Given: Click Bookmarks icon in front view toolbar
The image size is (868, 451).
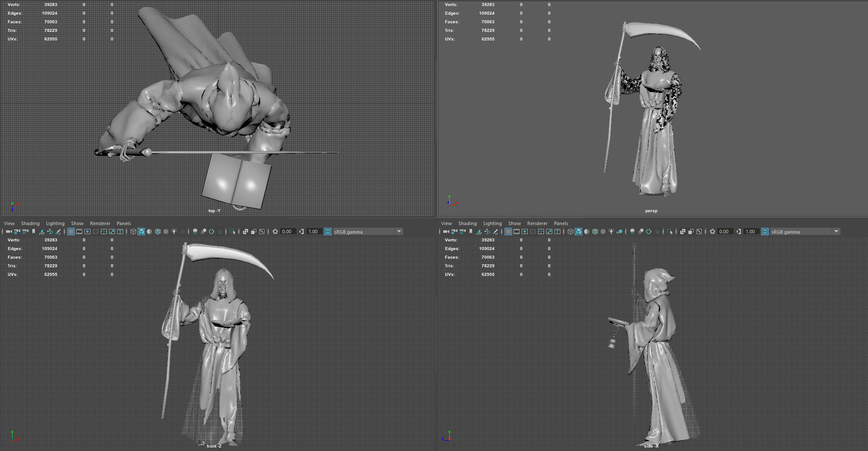Looking at the screenshot, I should (33, 232).
